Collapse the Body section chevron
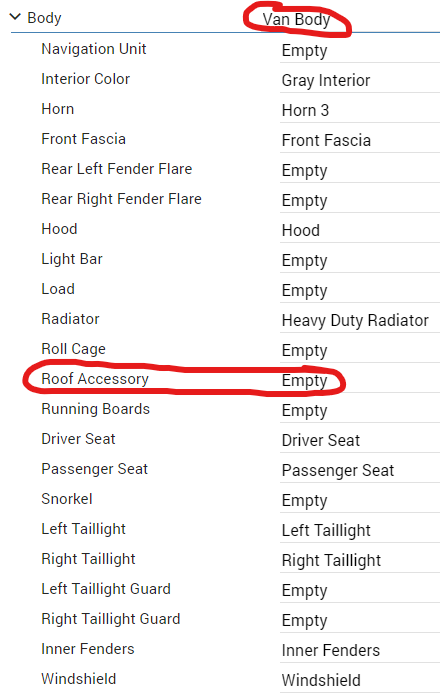The height and width of the screenshot is (699, 440). coord(15,17)
